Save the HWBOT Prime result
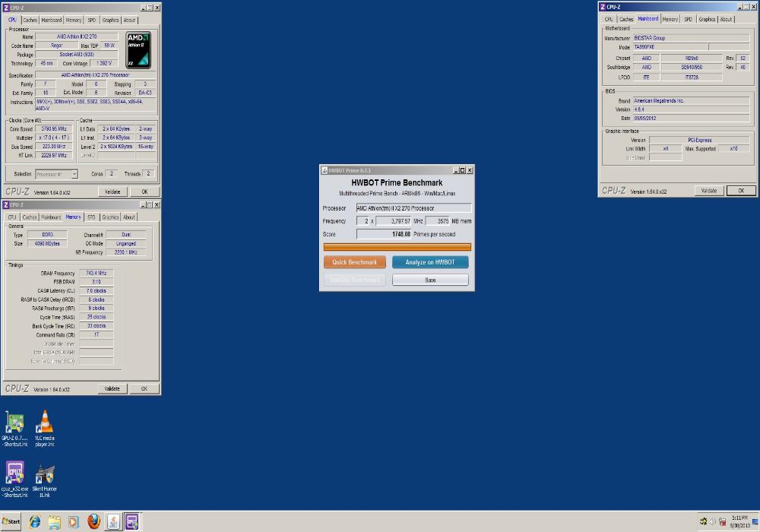This screenshot has height=532, width=760. click(x=430, y=280)
